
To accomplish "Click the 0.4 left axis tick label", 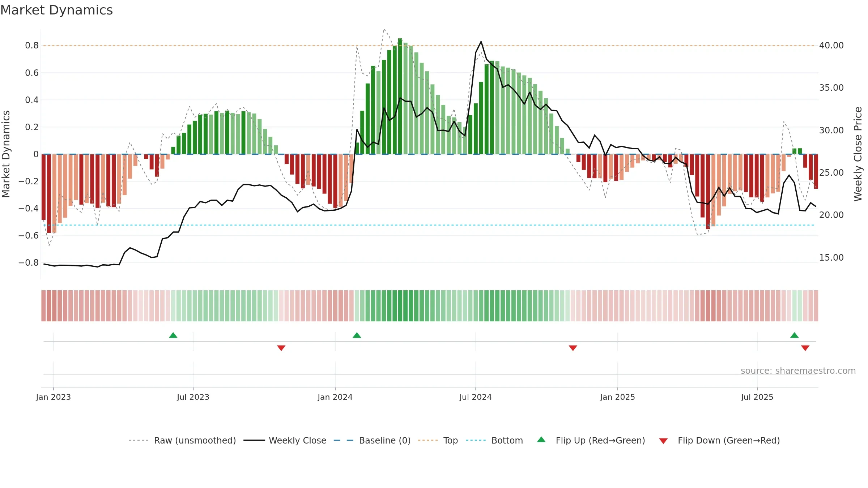I will [x=32, y=100].
